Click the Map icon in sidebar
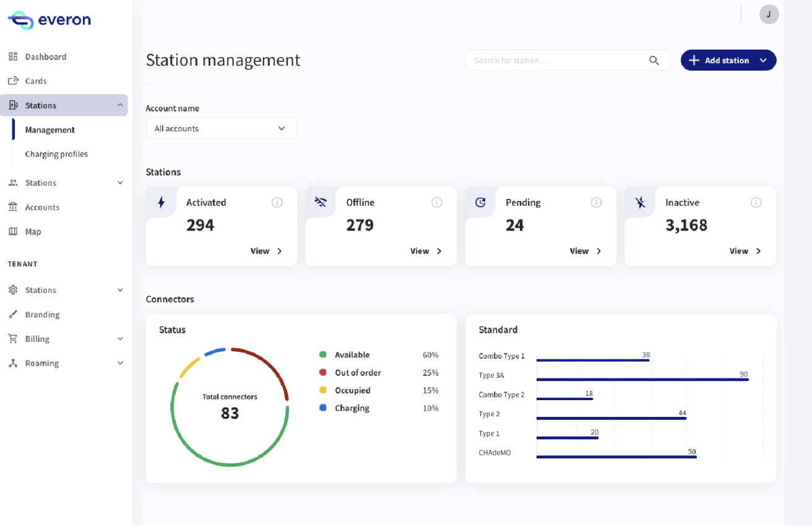 tap(13, 231)
